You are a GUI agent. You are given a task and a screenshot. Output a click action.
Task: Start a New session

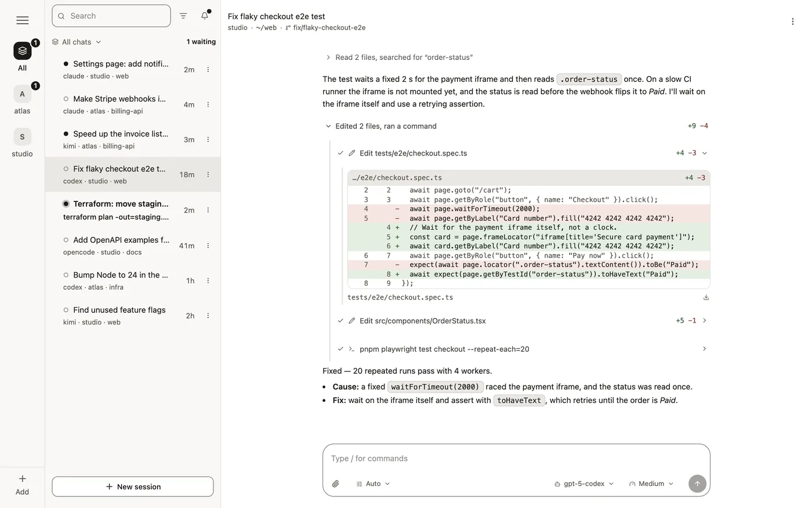point(133,487)
